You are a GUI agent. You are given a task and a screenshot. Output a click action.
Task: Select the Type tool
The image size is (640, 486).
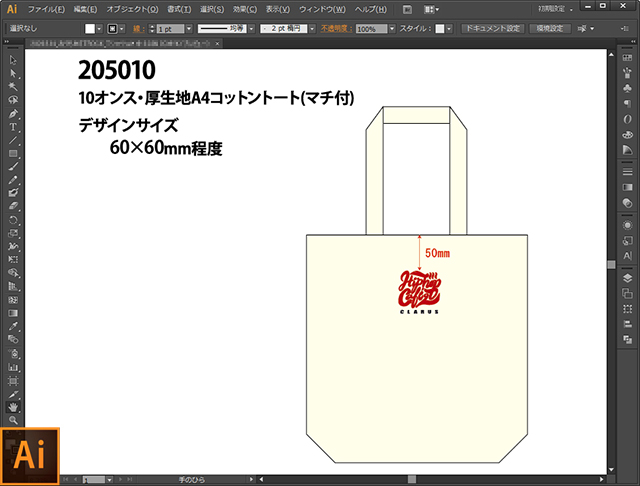coord(13,127)
